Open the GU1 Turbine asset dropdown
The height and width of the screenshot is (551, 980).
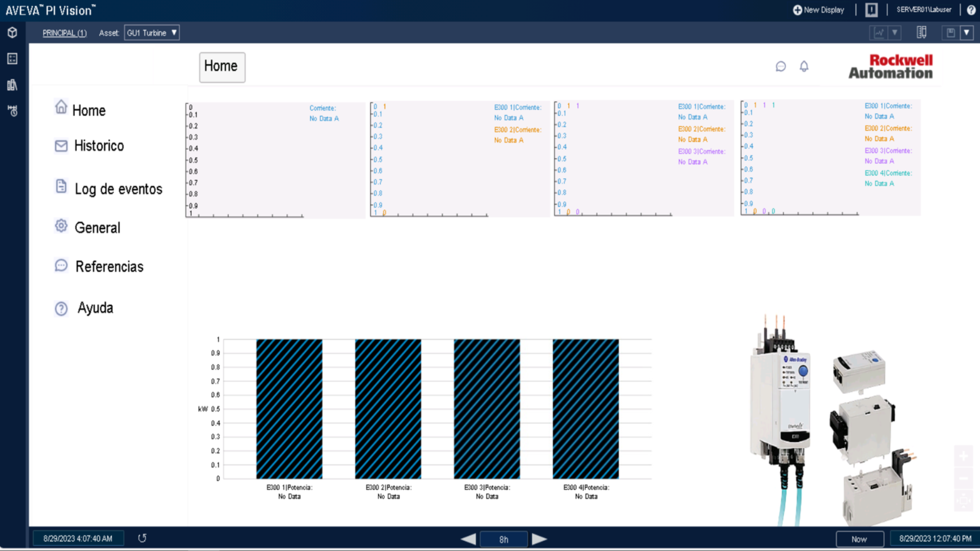click(151, 33)
